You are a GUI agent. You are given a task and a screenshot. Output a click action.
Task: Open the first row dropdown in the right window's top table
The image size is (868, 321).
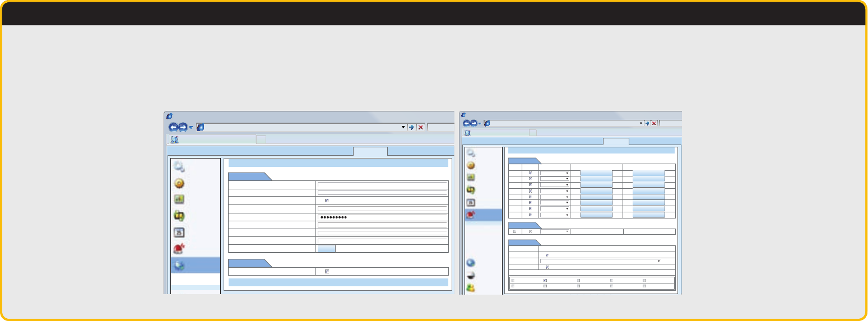(555, 173)
